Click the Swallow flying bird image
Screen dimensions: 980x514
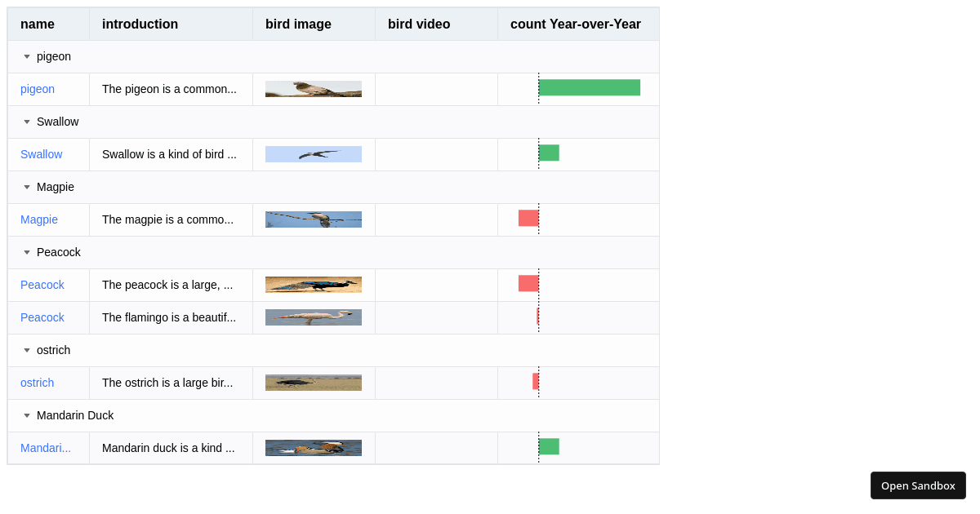313,153
